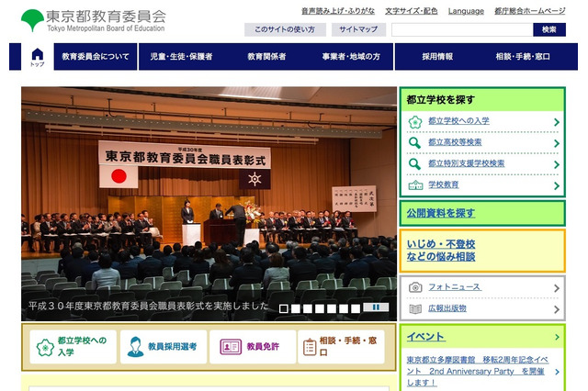
Task: Click flower icon beside 都立学校への入学 in sidebar
Action: tap(415, 122)
